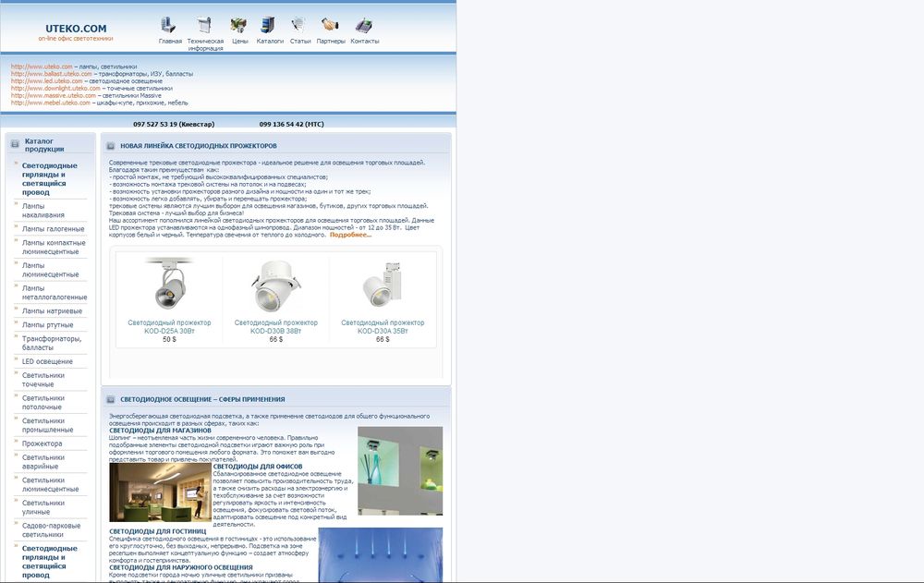Follow the www.ballast.uteko.com link

tap(51, 74)
